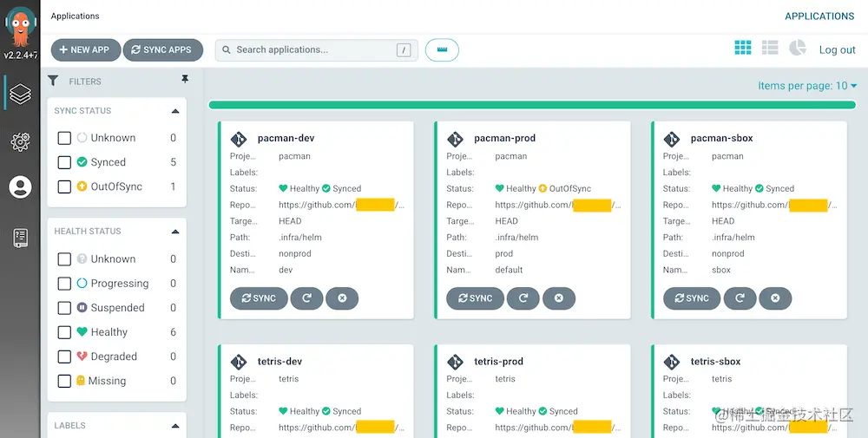Viewport: 868px width, 438px height.
Task: Switch to pie chart summary view
Action: pyautogui.click(x=797, y=48)
